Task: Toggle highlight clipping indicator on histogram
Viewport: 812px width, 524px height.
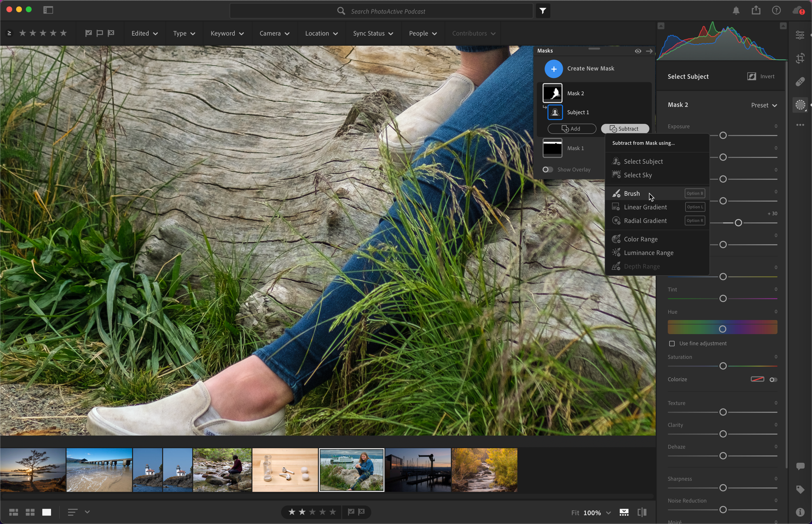Action: click(x=783, y=26)
